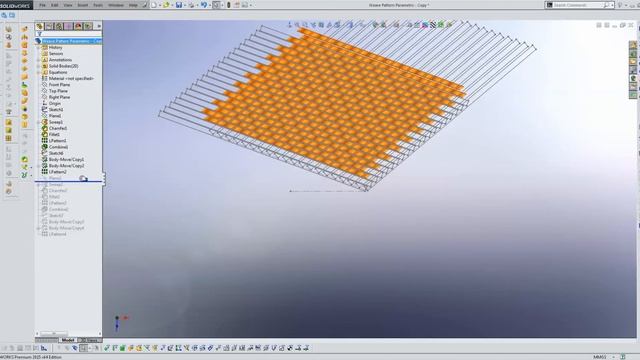Viewport: 640px width, 360px height.
Task: Switch to the FeatureManager design tree tab
Action: point(39,26)
